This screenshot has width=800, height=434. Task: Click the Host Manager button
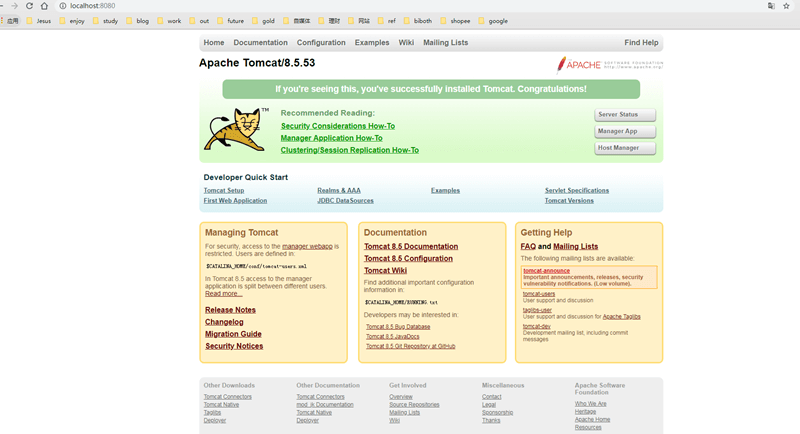(x=625, y=148)
